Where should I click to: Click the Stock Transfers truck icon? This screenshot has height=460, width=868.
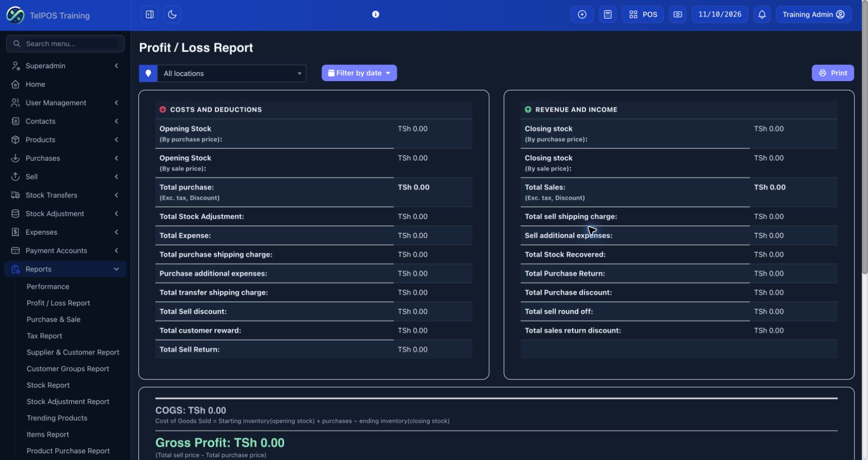click(15, 195)
